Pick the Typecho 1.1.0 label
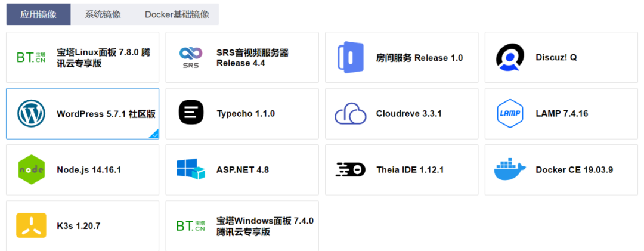 coord(246,114)
